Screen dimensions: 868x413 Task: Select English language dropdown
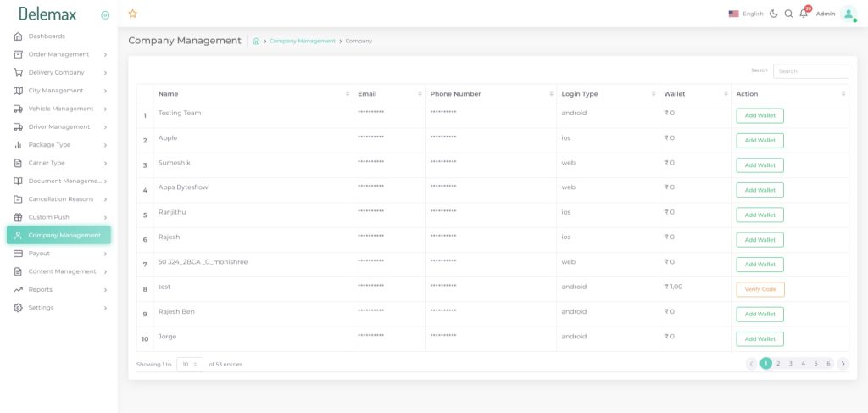tap(746, 14)
